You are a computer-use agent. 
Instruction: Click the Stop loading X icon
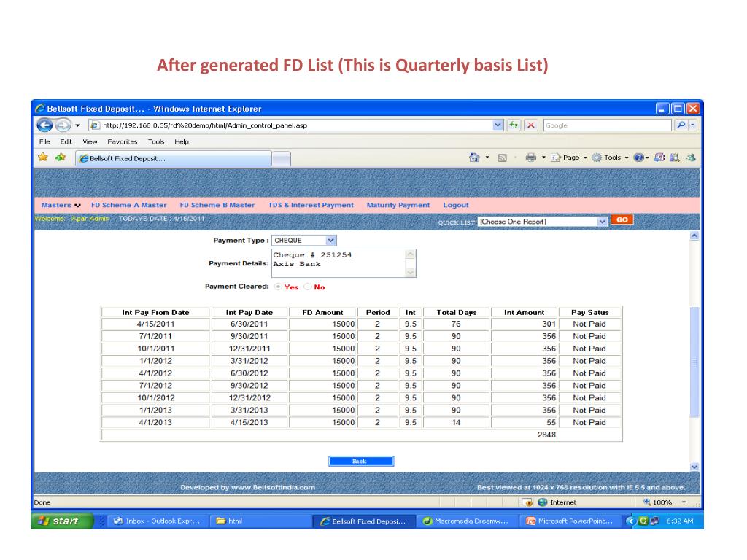point(530,125)
